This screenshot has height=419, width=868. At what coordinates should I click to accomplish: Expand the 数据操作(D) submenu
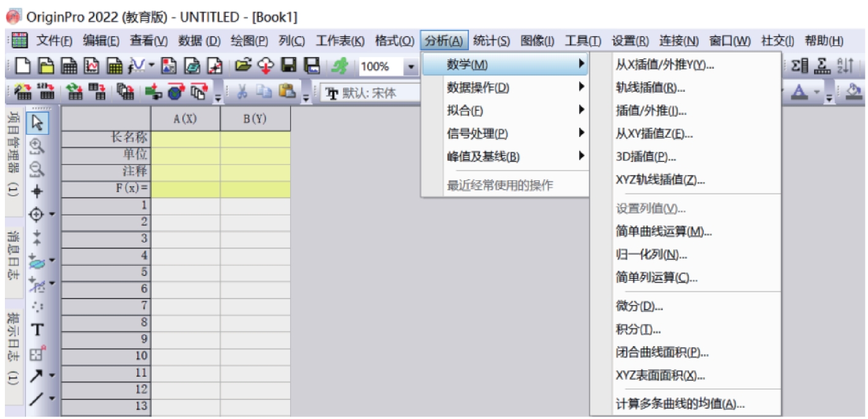(x=505, y=87)
